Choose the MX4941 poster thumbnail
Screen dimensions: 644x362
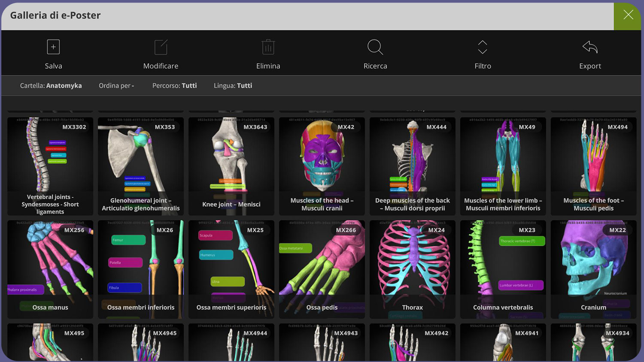click(x=503, y=342)
